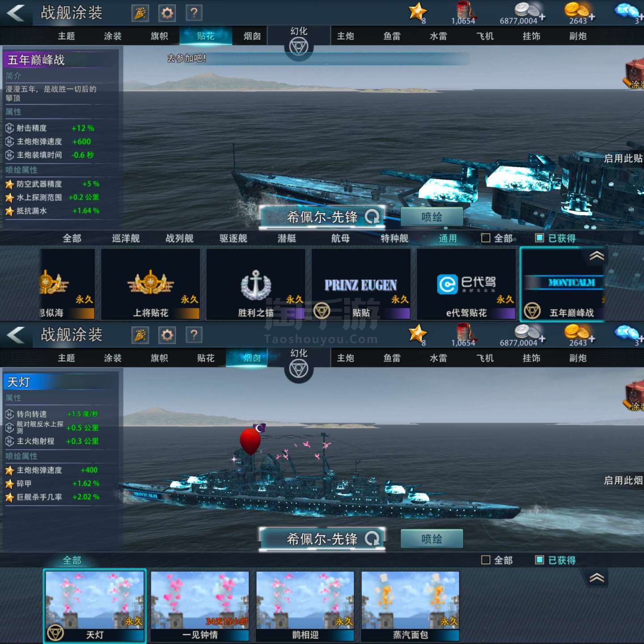Image resolution: width=644 pixels, height=644 pixels.
Task: Click the back arrow on the 贴花 decal screen
Action: (x=16, y=13)
